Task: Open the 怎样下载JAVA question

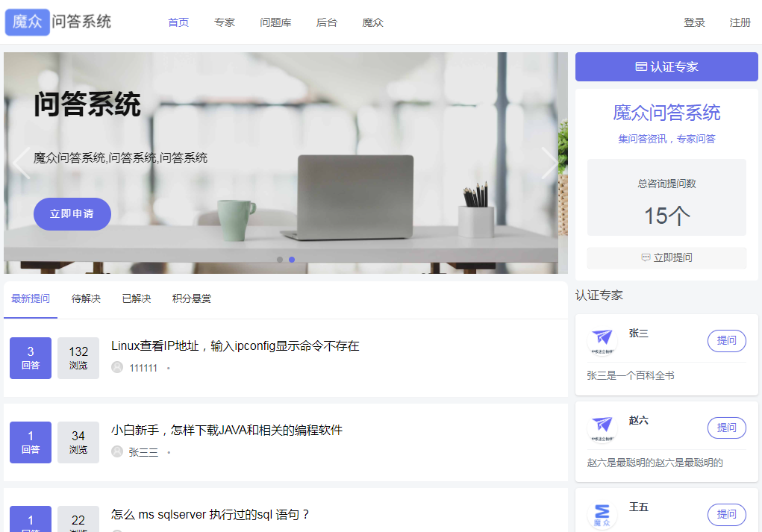Action: pos(227,430)
